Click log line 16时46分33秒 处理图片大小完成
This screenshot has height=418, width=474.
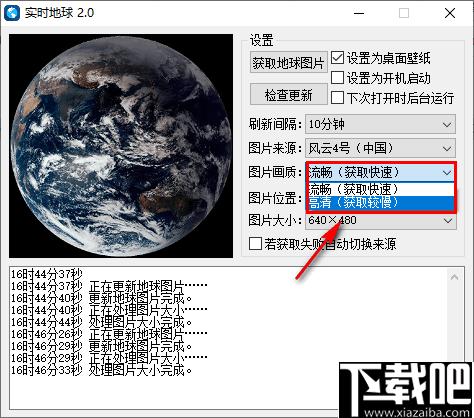tap(102, 370)
